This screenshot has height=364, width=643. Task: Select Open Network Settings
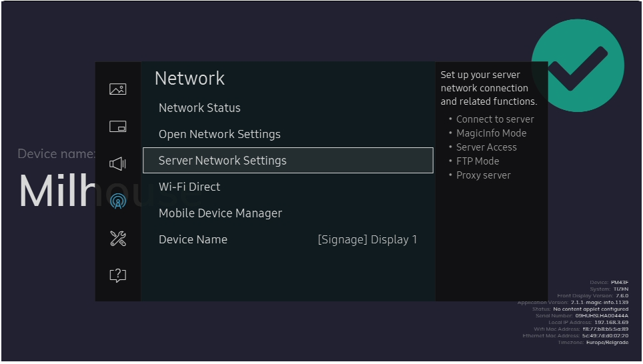219,135
